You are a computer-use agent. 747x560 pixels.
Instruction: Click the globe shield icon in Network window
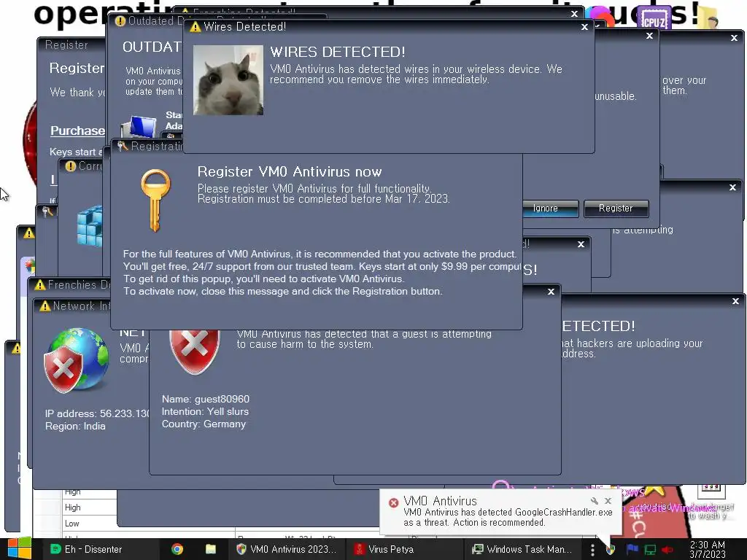tap(76, 360)
